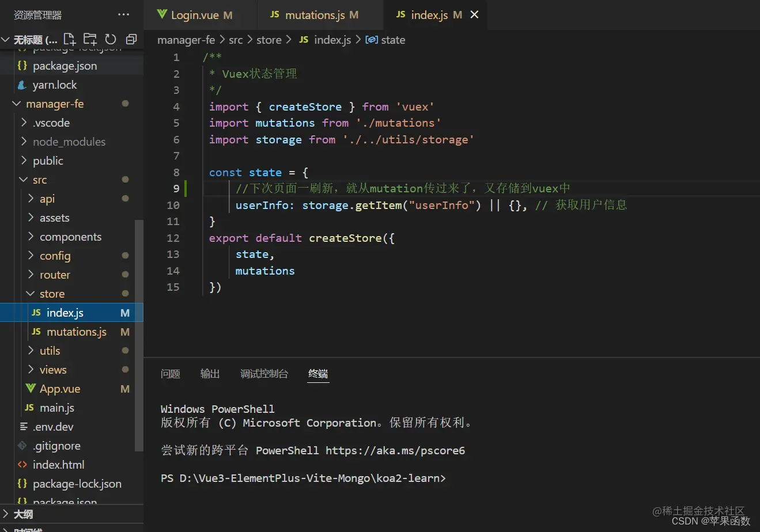Click line number 9 in the gutter
Viewport: 760px width, 532px height.
[176, 188]
